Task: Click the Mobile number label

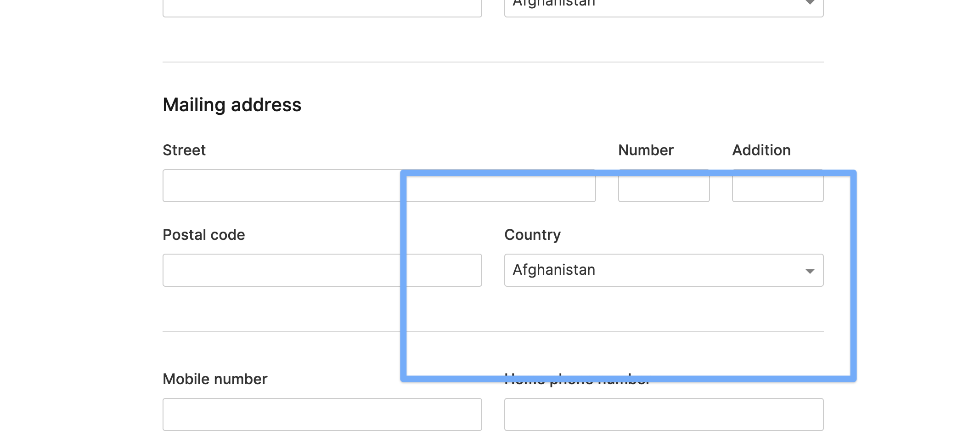Action: [x=214, y=379]
